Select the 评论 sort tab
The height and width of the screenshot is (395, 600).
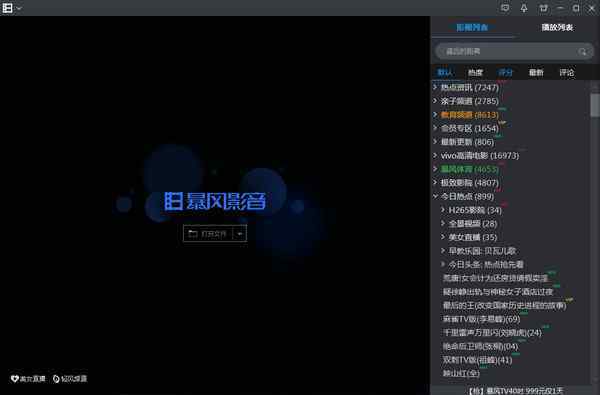[567, 72]
